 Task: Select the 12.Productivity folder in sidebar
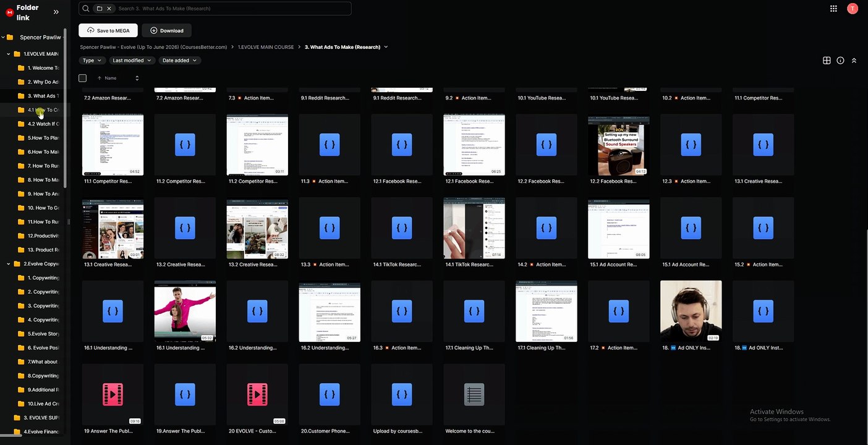(x=38, y=236)
